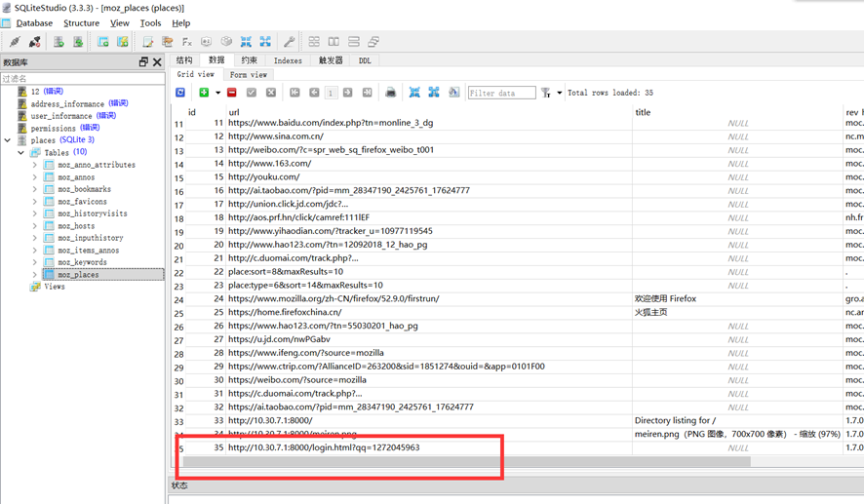Click the wrench configuration icon
The height and width of the screenshot is (504, 864).
coord(289,42)
